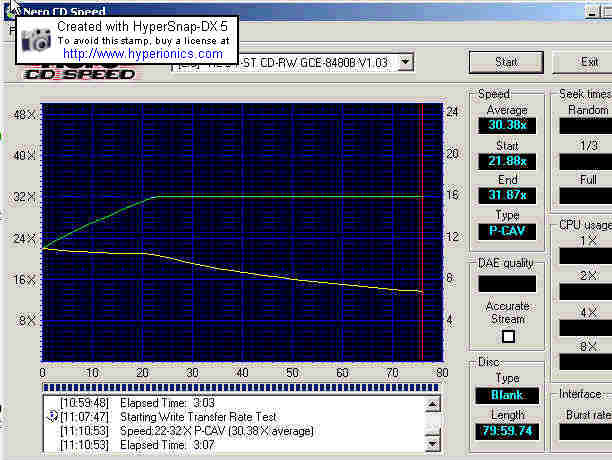Viewport: 612px width, 460px height.
Task: Click the red position marker line on graph
Action: [x=422, y=232]
